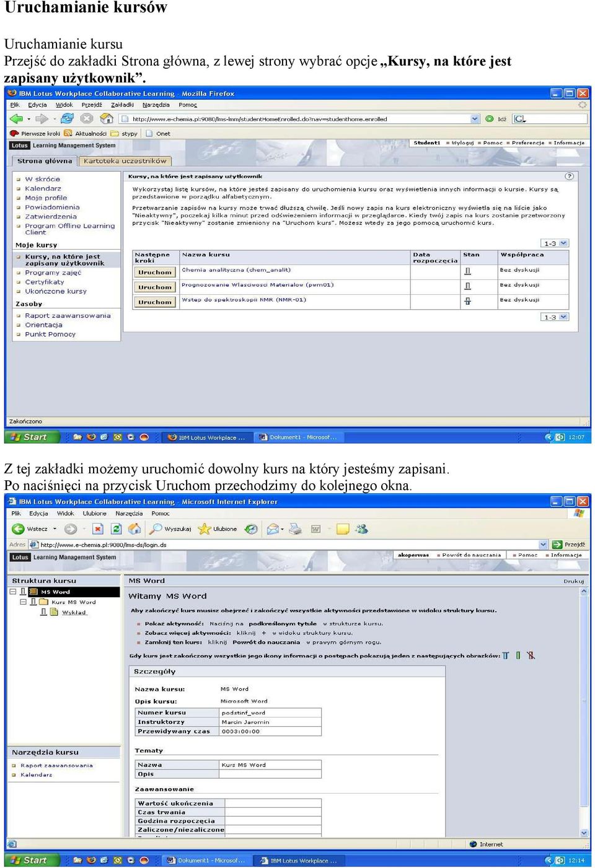Collapse the Kurs MS Word tree node
Image resolution: width=595 pixels, height=868 pixels.
coord(23,602)
